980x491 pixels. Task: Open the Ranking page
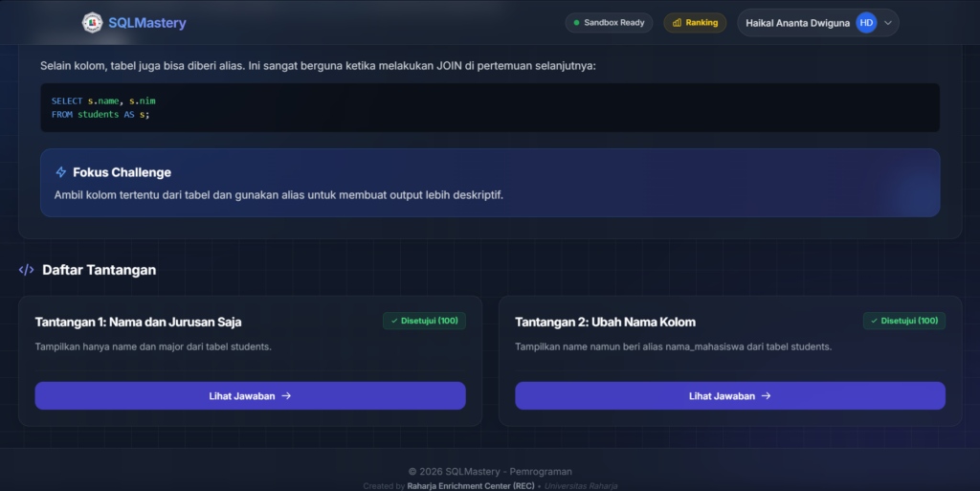695,22
